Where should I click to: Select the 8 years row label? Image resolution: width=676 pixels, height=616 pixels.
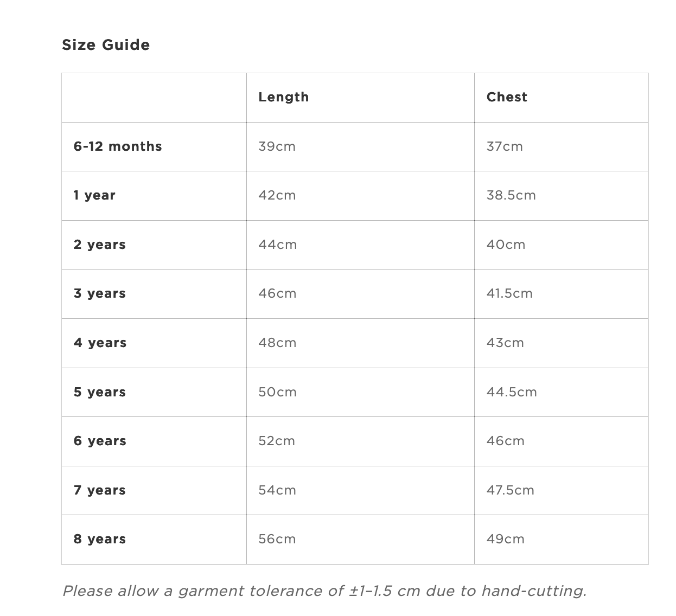tap(100, 539)
